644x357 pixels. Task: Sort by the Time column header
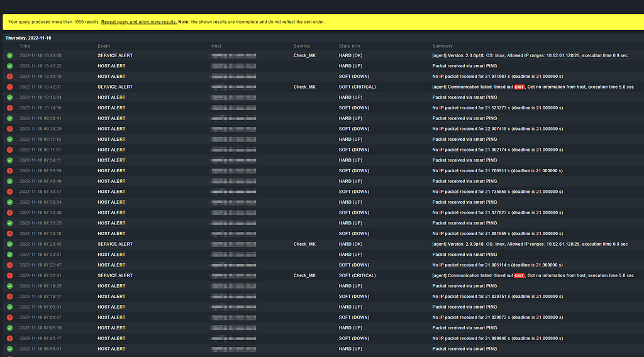(x=25, y=46)
